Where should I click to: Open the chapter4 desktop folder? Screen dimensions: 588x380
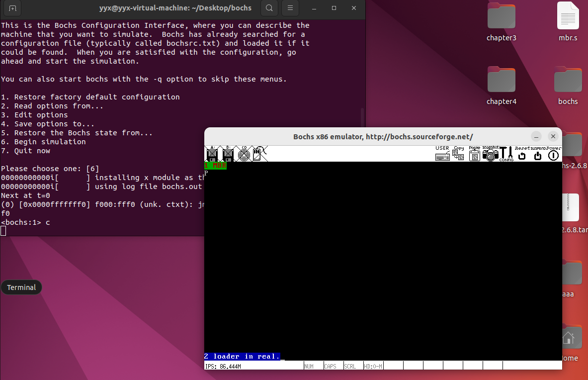click(x=502, y=86)
